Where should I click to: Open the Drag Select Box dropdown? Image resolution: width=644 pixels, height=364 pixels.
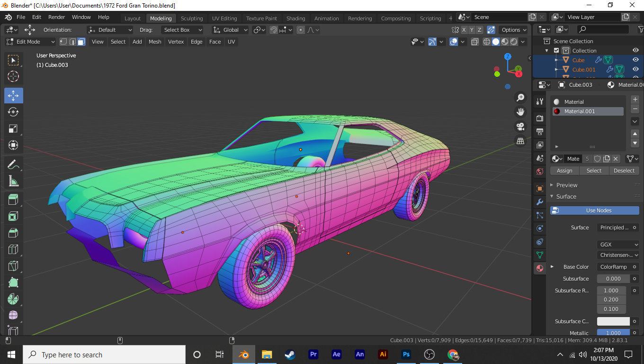pyautogui.click(x=182, y=30)
